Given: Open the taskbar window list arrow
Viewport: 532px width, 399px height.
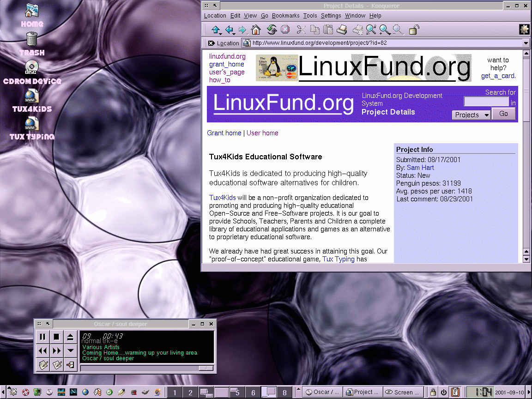Looking at the screenshot, I should [x=299, y=392].
